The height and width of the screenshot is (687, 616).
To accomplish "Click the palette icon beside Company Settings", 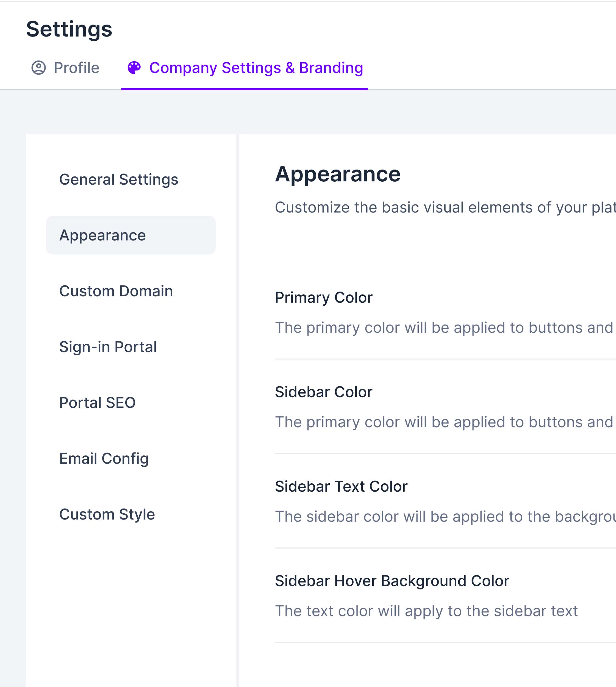I will 134,68.
